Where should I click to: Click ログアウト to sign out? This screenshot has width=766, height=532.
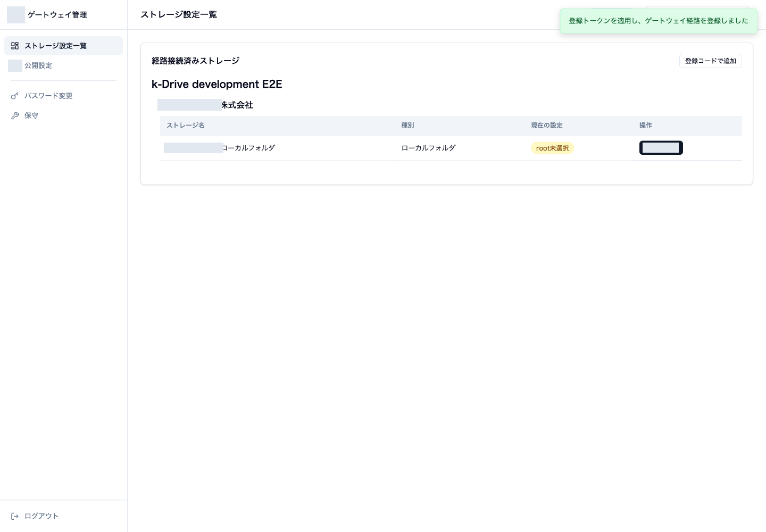click(63, 516)
